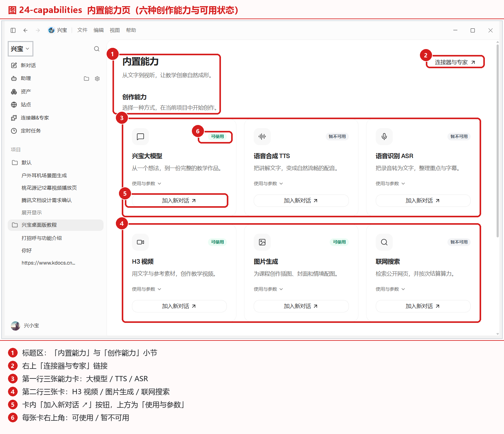Open the folder icon next to 助理
Screen dimensions: 504x434
point(87,79)
